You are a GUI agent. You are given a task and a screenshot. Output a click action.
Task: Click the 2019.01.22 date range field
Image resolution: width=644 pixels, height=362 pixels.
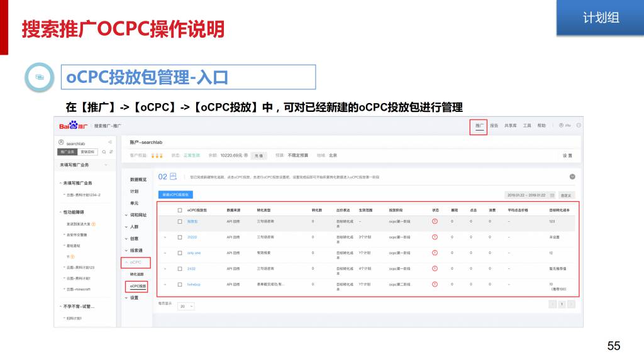click(531, 195)
